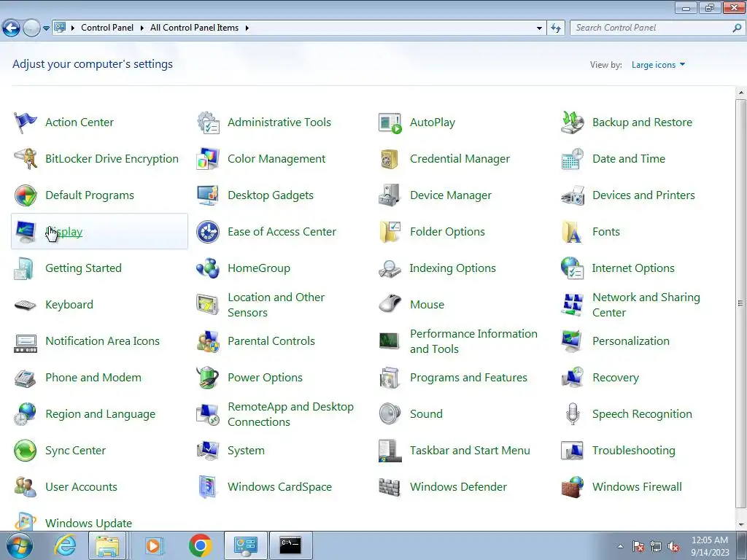Open Devices and Printers icon

pyautogui.click(x=572, y=195)
